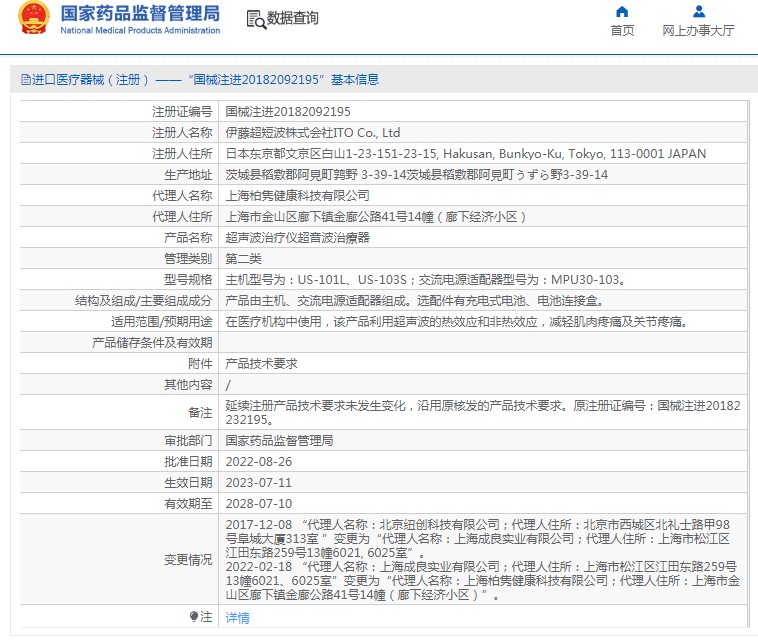
Task: Click the National Medical Products Administration subtitle
Action: pos(140,31)
